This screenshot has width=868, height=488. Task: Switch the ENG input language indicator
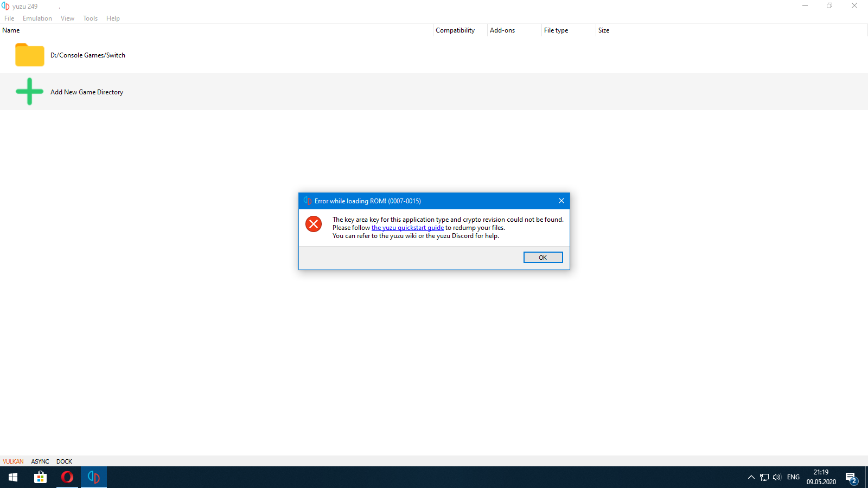(793, 477)
